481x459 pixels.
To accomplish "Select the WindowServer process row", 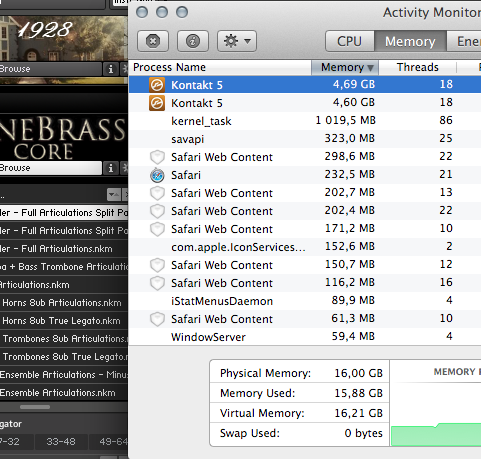I will pos(305,337).
